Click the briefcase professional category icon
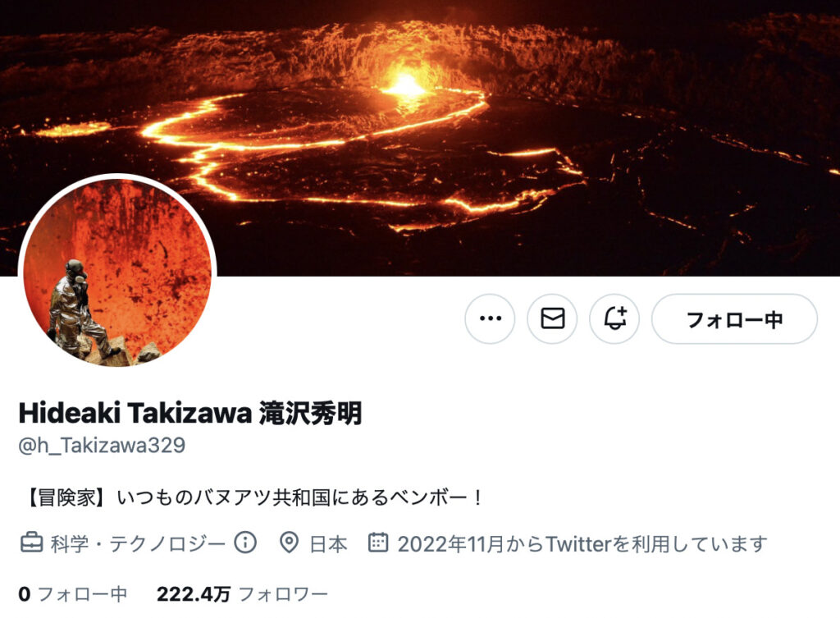Screen dimensions: 840x618 (x=31, y=542)
